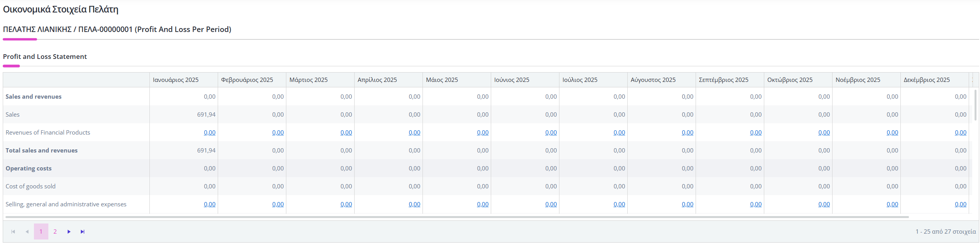This screenshot has width=980, height=243.
Task: Select 'Selling, general and administrative expenses' row label
Action: (x=66, y=204)
